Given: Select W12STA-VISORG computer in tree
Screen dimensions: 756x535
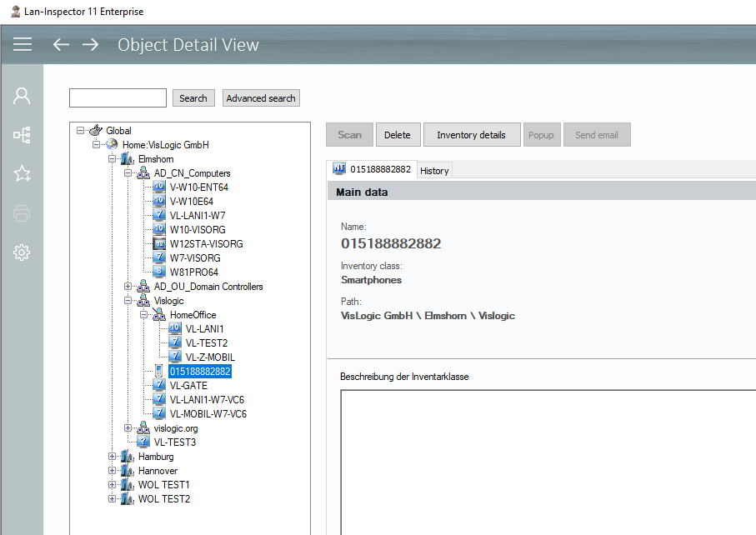Looking at the screenshot, I should pos(206,244).
